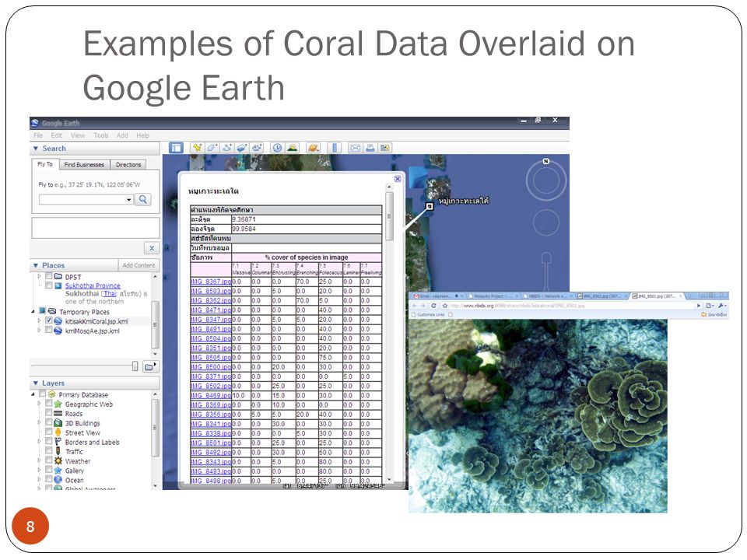Open the Tools menu
This screenshot has height=560, width=747.
point(101,135)
